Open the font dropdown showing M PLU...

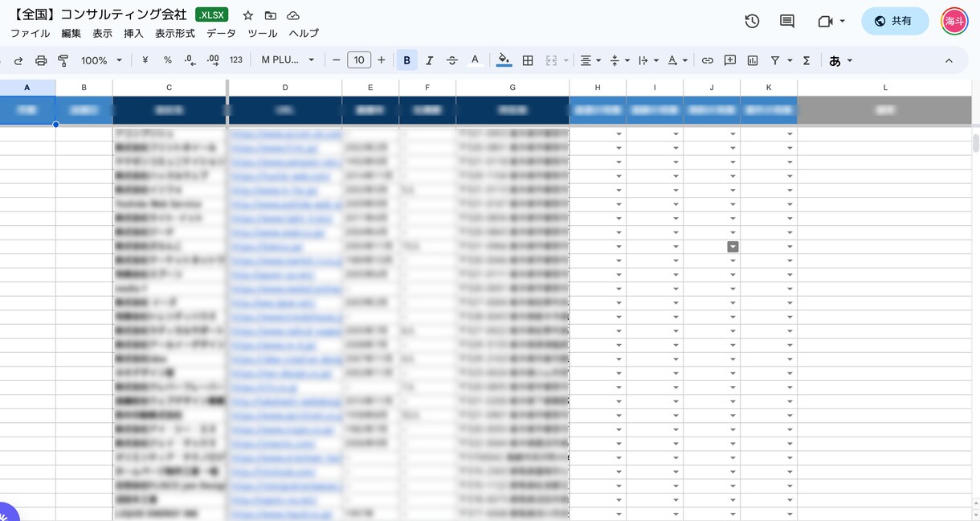click(288, 60)
